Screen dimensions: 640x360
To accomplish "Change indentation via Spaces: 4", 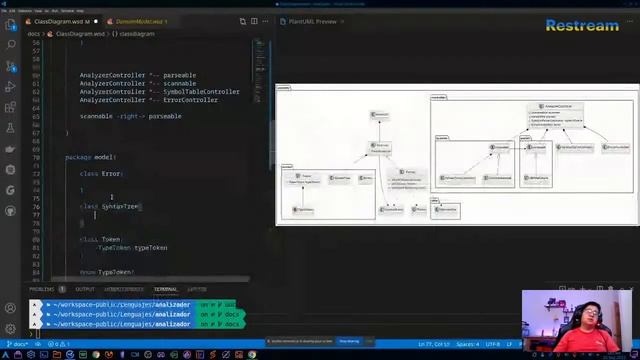I will click(x=468, y=344).
